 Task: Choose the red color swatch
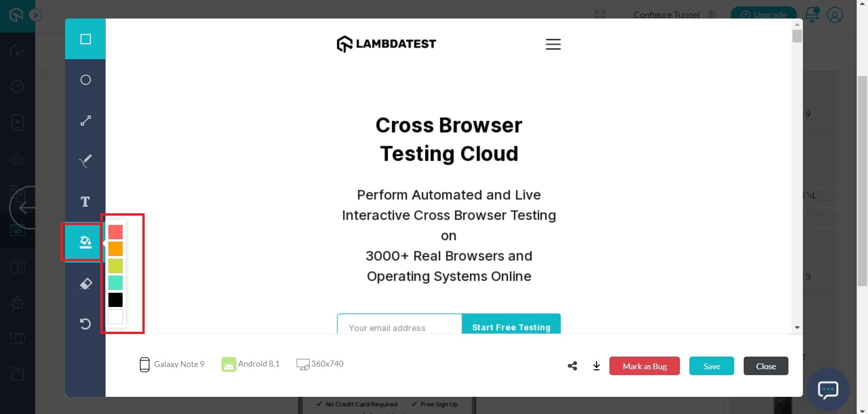pyautogui.click(x=115, y=232)
